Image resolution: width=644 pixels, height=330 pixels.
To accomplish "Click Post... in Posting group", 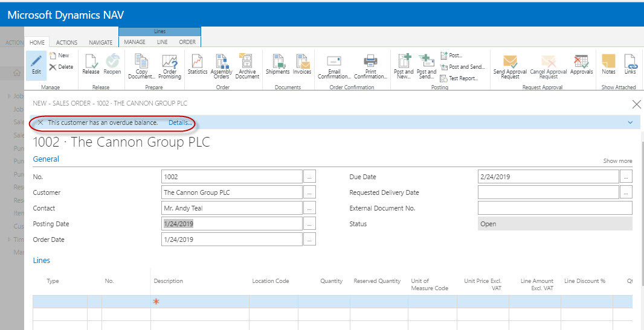I will (451, 56).
